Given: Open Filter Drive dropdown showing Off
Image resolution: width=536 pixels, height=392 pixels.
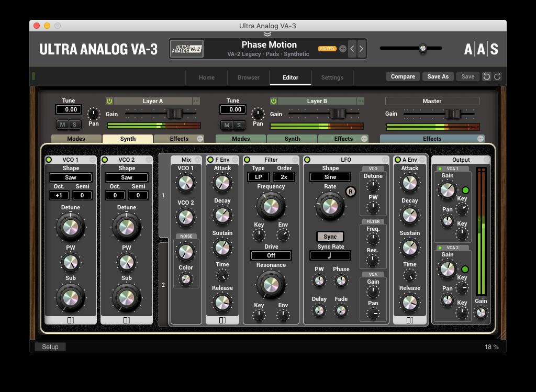Looking at the screenshot, I should click(271, 255).
